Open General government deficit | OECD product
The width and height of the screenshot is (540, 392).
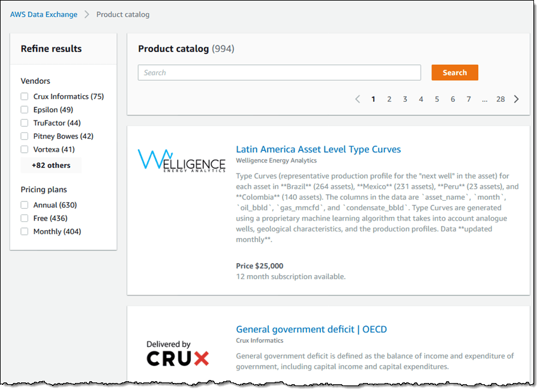tap(311, 329)
